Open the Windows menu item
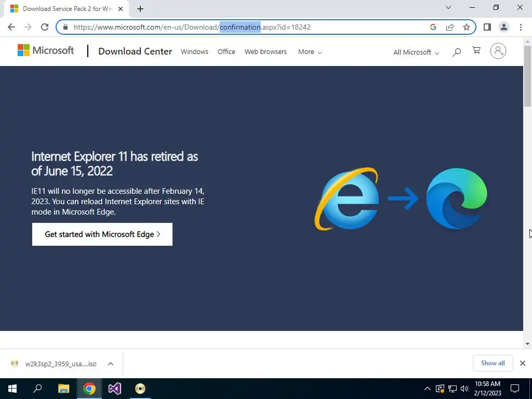532x399 pixels. [x=194, y=51]
